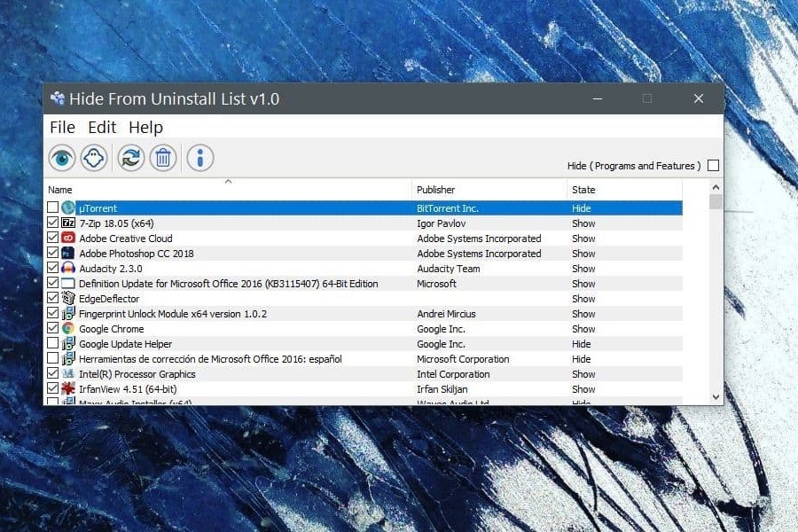The width and height of the screenshot is (798, 532).
Task: Click the ghost Hide toolbar icon
Action: click(x=94, y=159)
